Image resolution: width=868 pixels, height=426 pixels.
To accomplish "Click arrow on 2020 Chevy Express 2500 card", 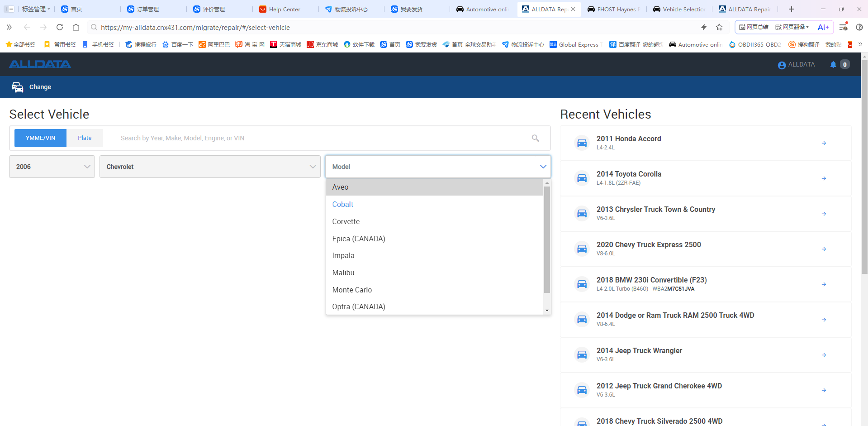I will pos(824,249).
